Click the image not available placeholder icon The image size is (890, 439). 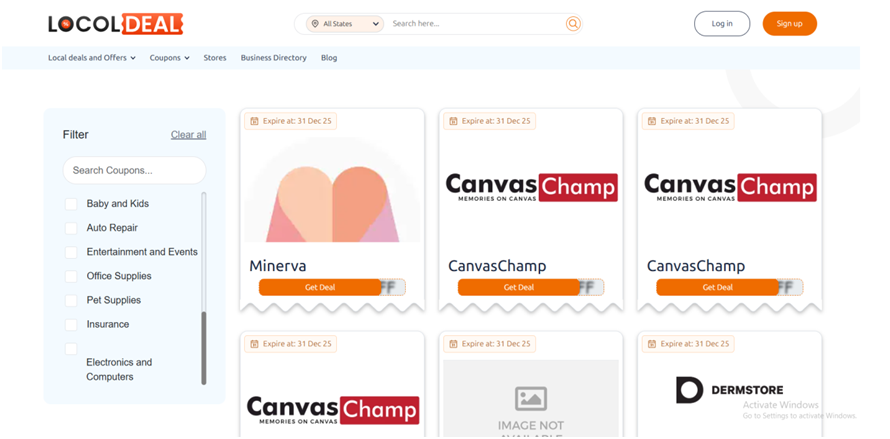click(x=531, y=398)
